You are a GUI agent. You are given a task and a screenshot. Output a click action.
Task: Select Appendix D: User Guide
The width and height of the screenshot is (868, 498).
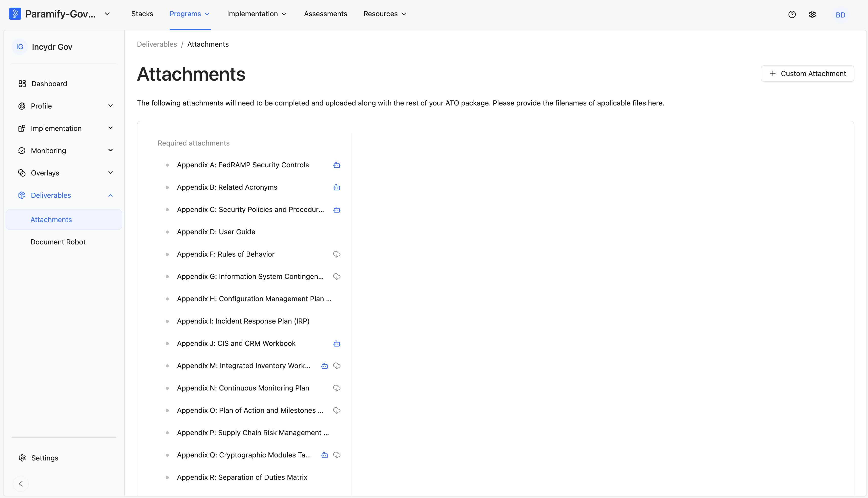coord(216,232)
